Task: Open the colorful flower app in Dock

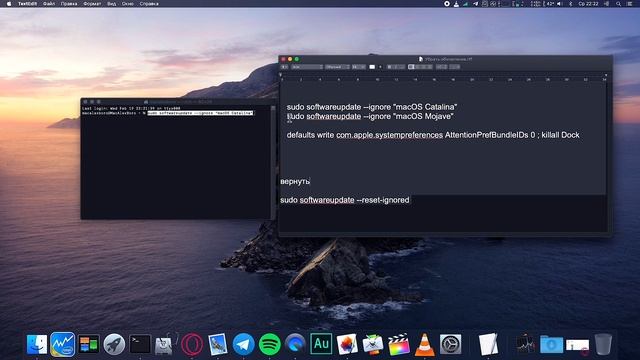Action: click(347, 344)
